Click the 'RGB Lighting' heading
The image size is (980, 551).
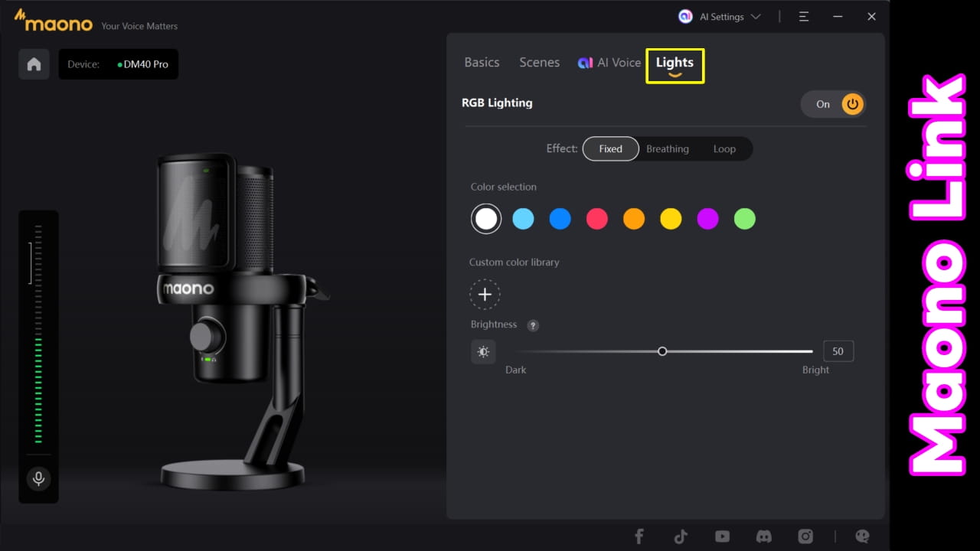click(x=497, y=103)
